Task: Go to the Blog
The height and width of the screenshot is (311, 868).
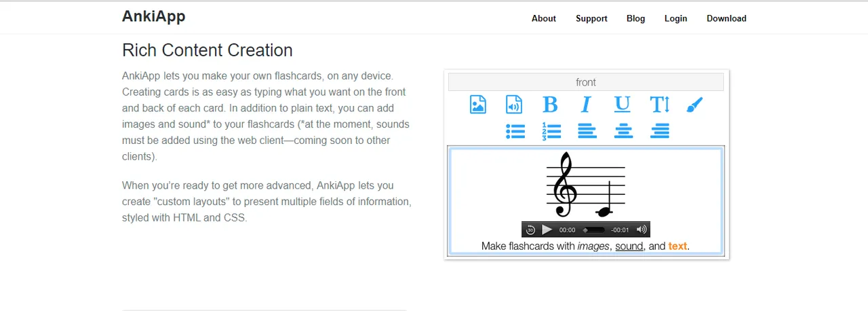Action: [x=636, y=18]
